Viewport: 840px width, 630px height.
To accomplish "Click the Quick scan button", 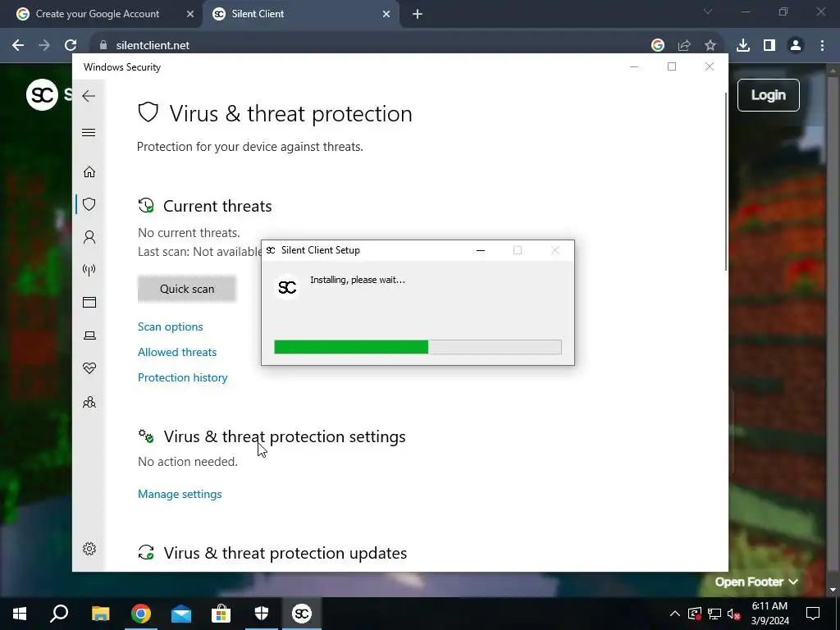I will click(187, 289).
